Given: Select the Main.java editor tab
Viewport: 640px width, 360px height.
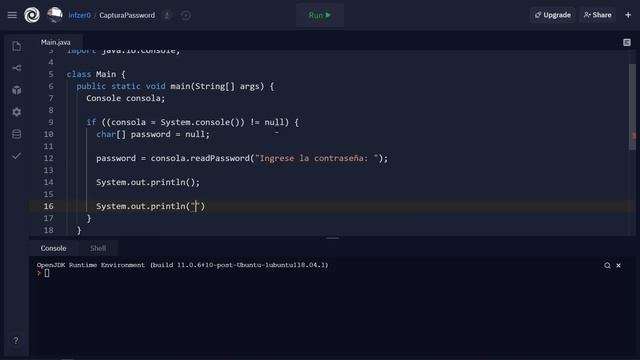Looking at the screenshot, I should coord(56,42).
